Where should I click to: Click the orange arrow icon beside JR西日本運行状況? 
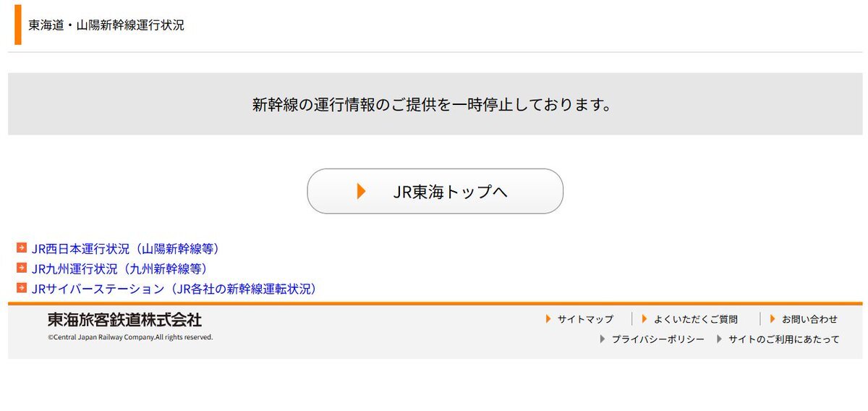[22, 248]
